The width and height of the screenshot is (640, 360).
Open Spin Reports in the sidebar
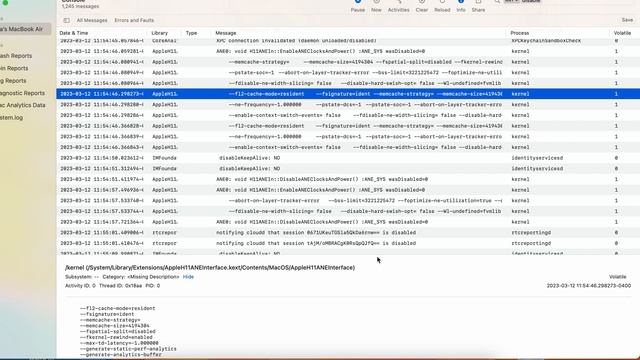tap(14, 68)
